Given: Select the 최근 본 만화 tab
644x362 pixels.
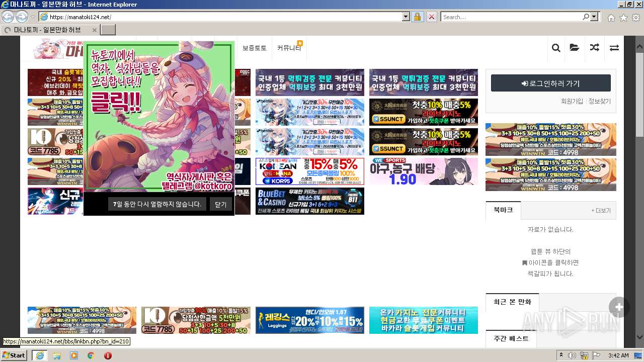Looking at the screenshot, I should coord(512,302).
